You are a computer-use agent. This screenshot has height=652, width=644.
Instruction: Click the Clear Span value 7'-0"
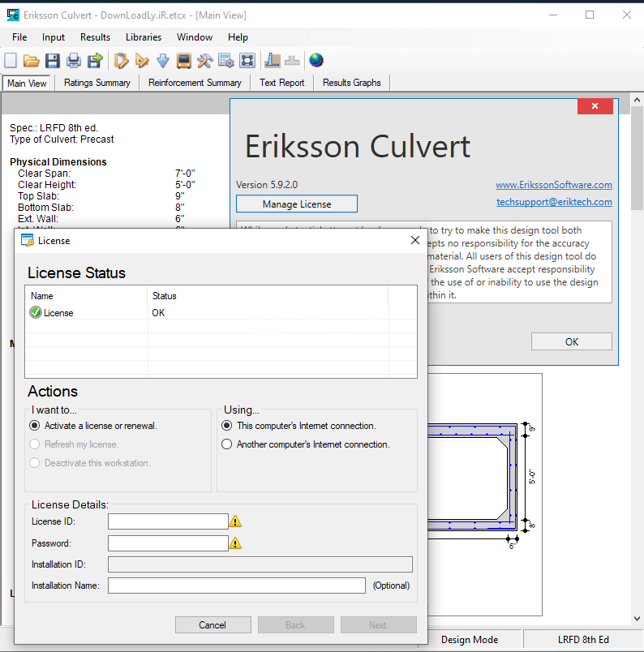[x=185, y=173]
